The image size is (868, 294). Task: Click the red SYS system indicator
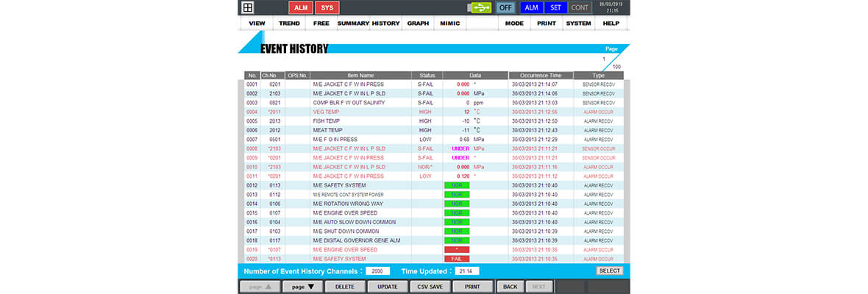pos(327,8)
